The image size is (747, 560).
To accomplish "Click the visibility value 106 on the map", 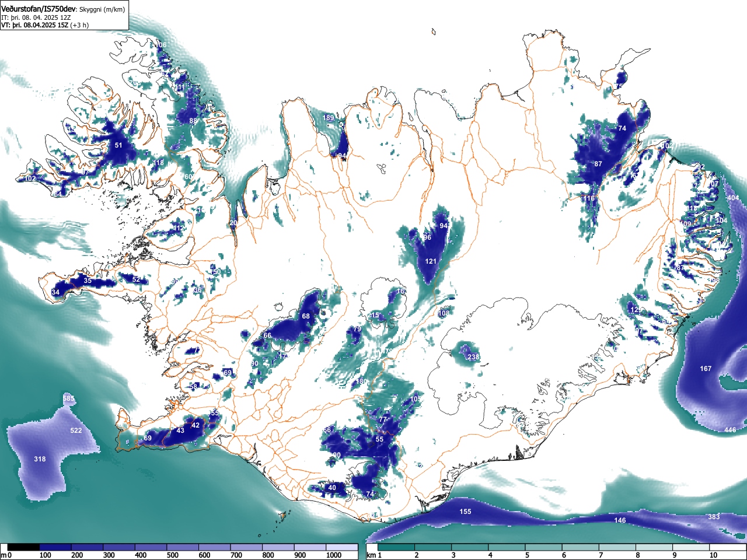I will tap(160, 45).
